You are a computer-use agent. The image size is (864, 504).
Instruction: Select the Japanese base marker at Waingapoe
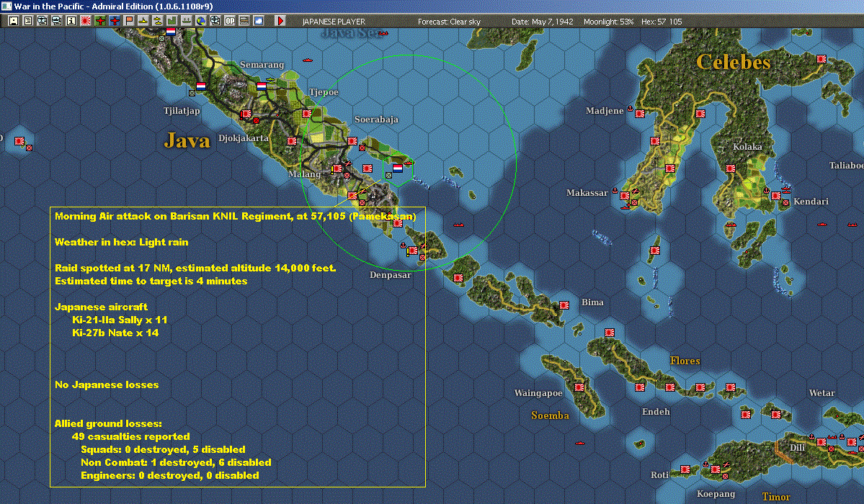pyautogui.click(x=579, y=387)
